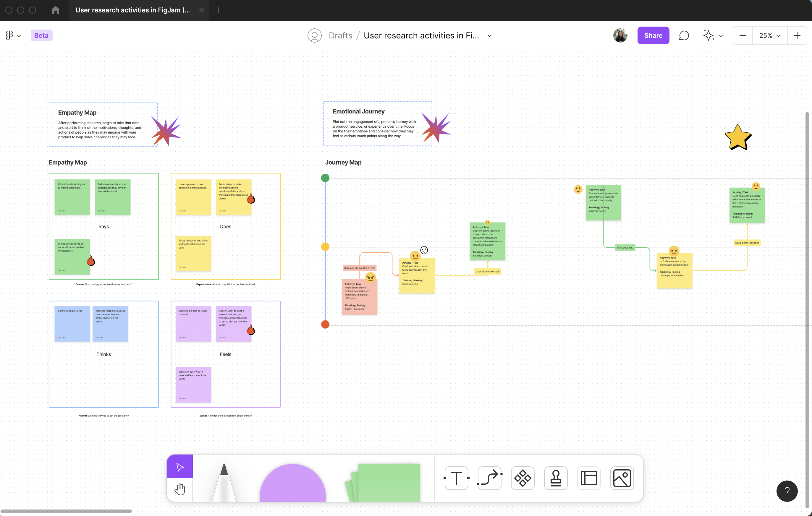Select the Marker pen tool
The image size is (812, 516).
pyautogui.click(x=224, y=482)
